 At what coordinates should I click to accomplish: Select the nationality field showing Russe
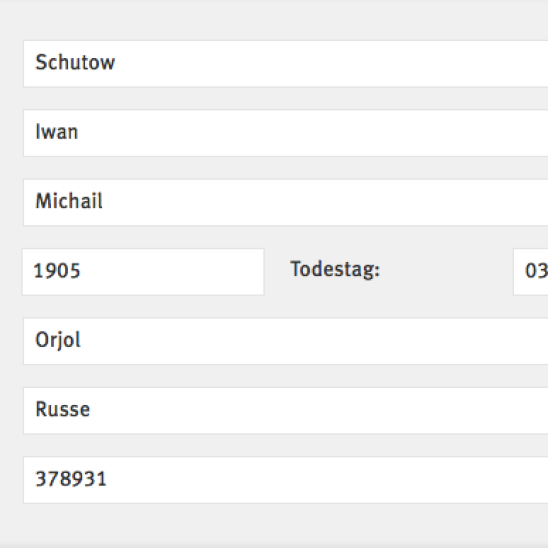286,411
